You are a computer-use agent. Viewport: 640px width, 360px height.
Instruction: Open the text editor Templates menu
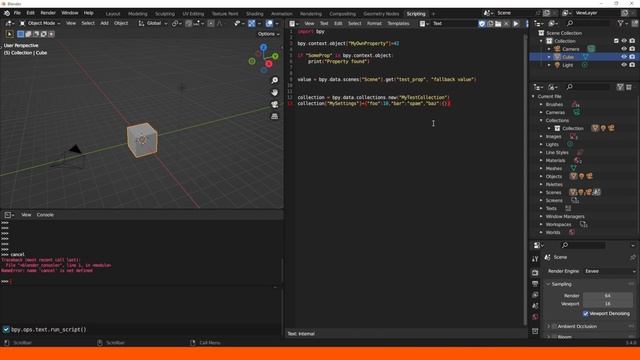coord(398,24)
